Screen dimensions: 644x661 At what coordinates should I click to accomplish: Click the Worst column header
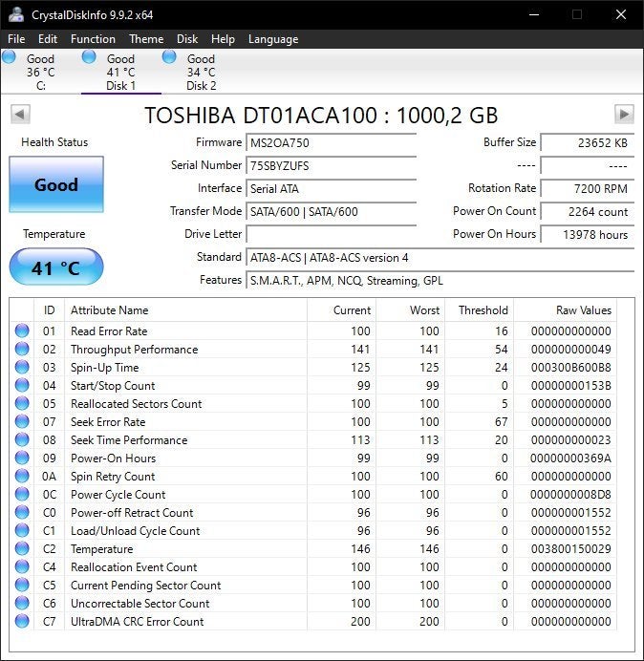tap(410, 310)
